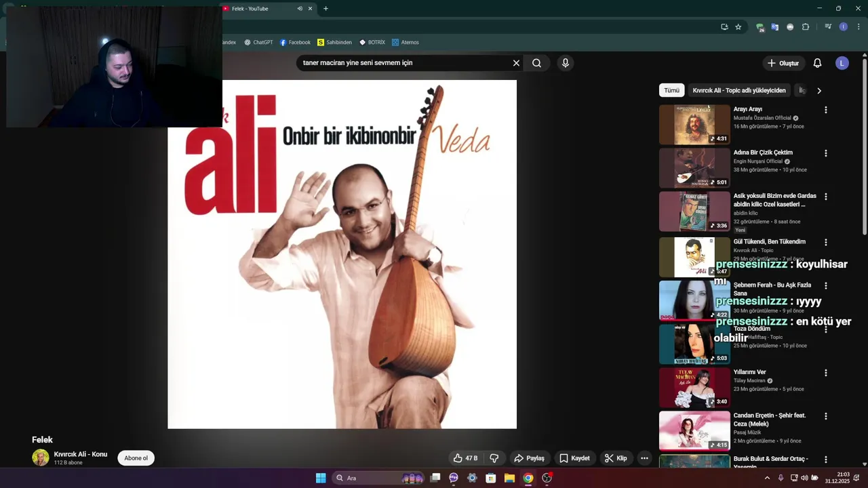
Task: Show hidden system tray icons
Action: pos(767,478)
